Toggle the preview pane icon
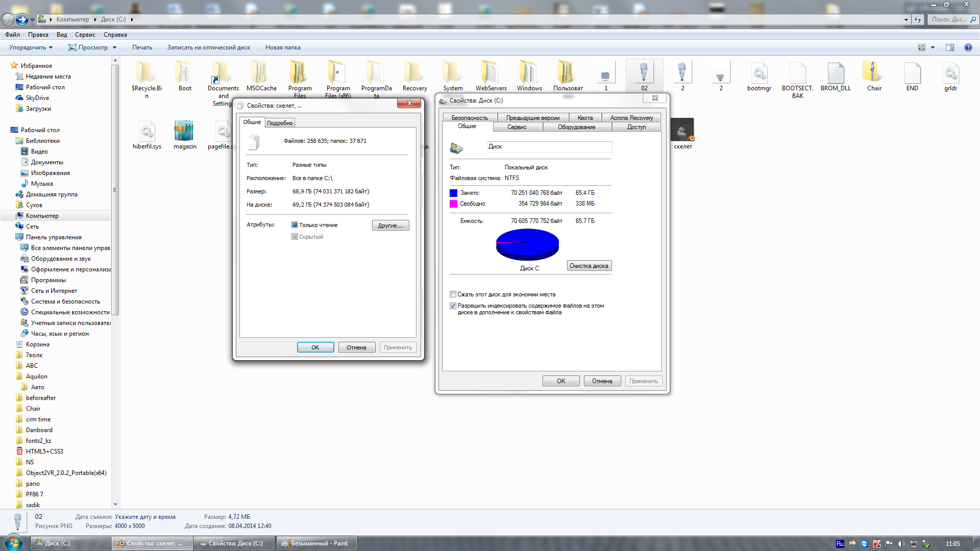Image resolution: width=980 pixels, height=551 pixels. point(949,47)
